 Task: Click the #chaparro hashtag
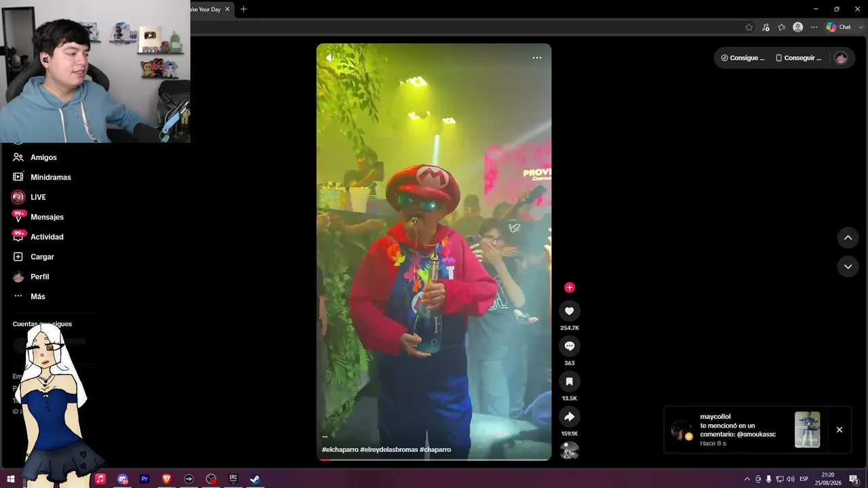(435, 450)
